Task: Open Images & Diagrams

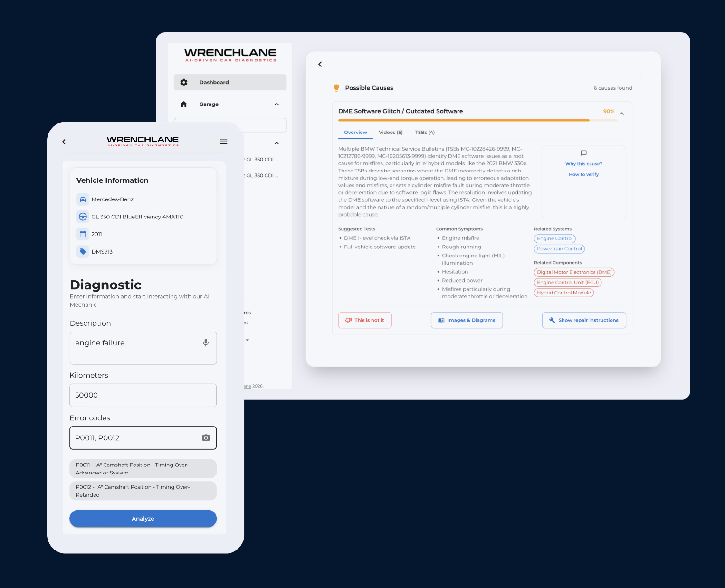Action: coord(467,320)
